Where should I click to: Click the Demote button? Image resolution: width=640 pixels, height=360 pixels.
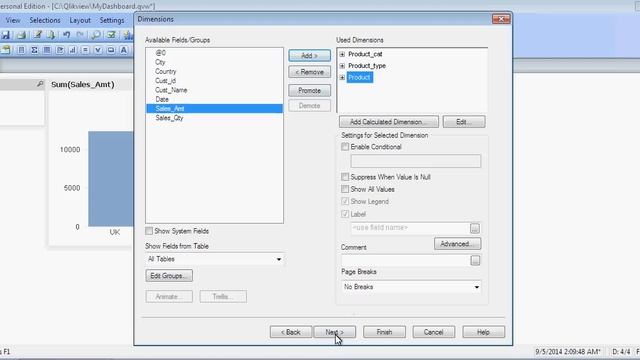click(x=309, y=106)
